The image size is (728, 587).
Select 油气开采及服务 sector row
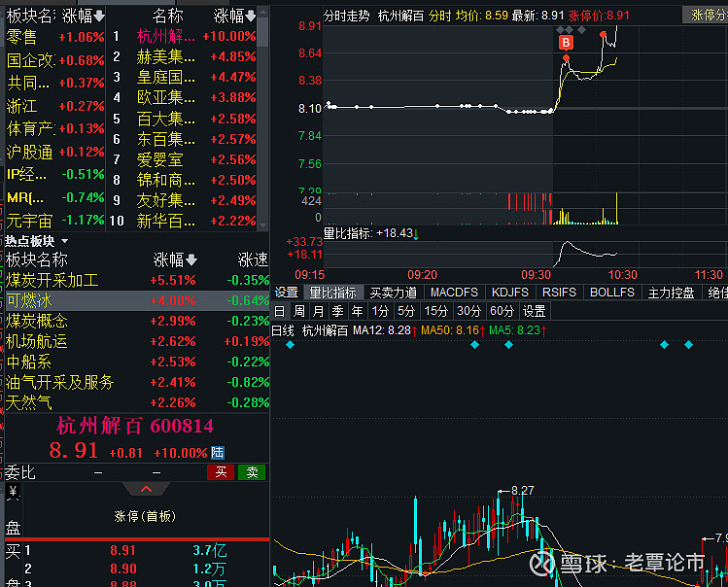(137, 382)
